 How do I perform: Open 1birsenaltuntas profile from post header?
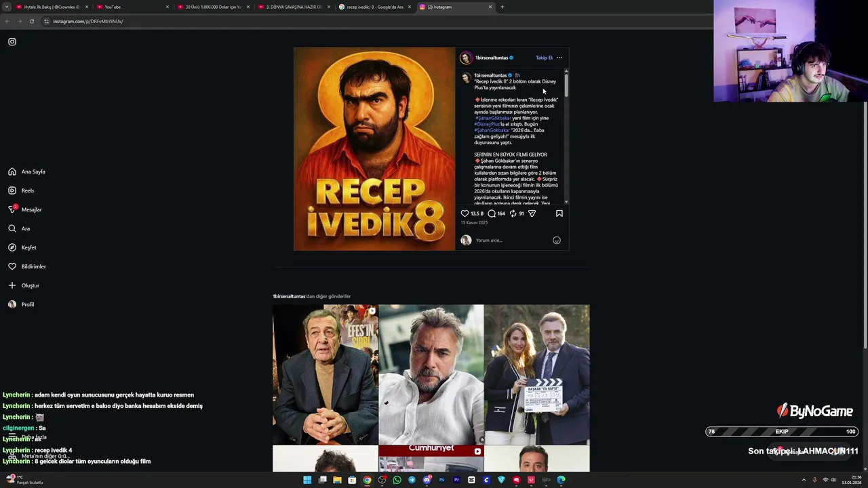pos(492,58)
